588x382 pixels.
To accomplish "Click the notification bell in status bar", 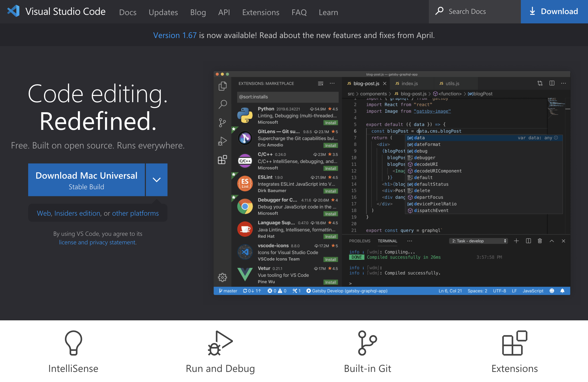I will click(x=562, y=291).
